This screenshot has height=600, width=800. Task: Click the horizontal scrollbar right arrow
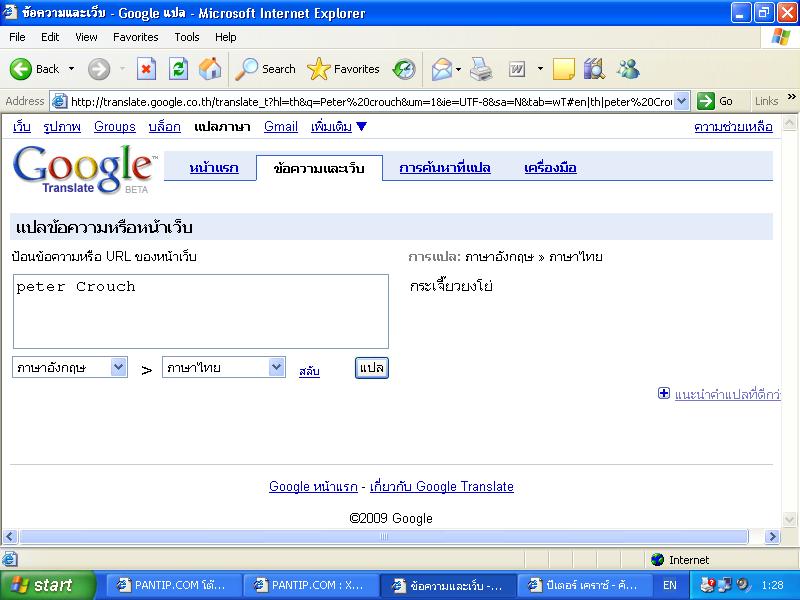(772, 536)
